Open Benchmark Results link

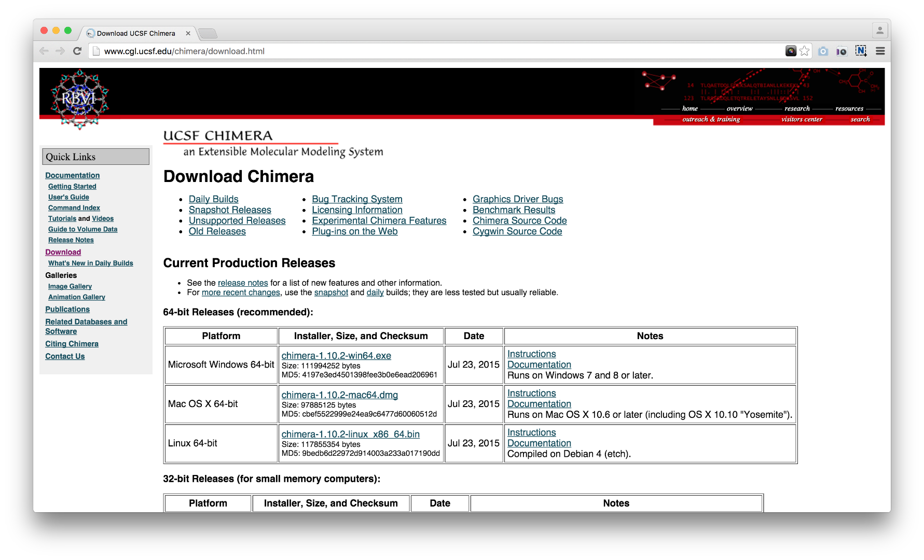click(x=514, y=210)
